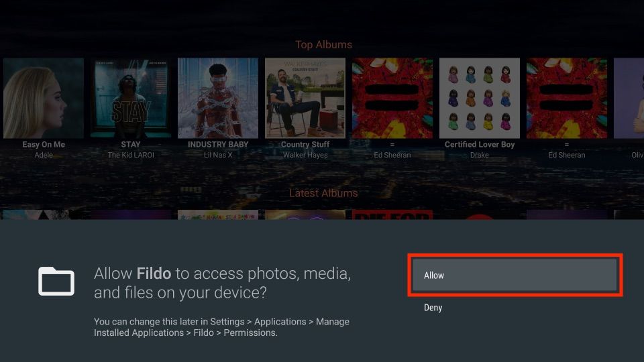Image resolution: width=644 pixels, height=362 pixels.
Task: Click the Lil Nas X artist name
Action: (x=218, y=155)
